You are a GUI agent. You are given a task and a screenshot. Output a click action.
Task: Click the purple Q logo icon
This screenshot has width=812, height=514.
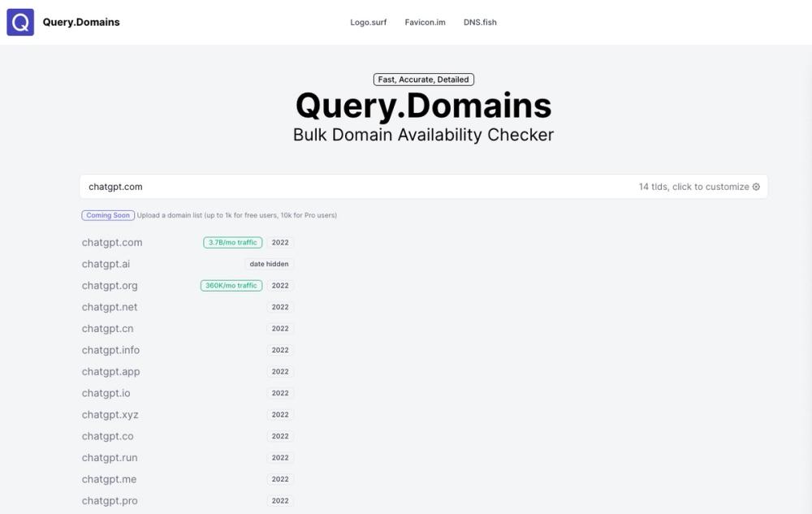(x=20, y=22)
